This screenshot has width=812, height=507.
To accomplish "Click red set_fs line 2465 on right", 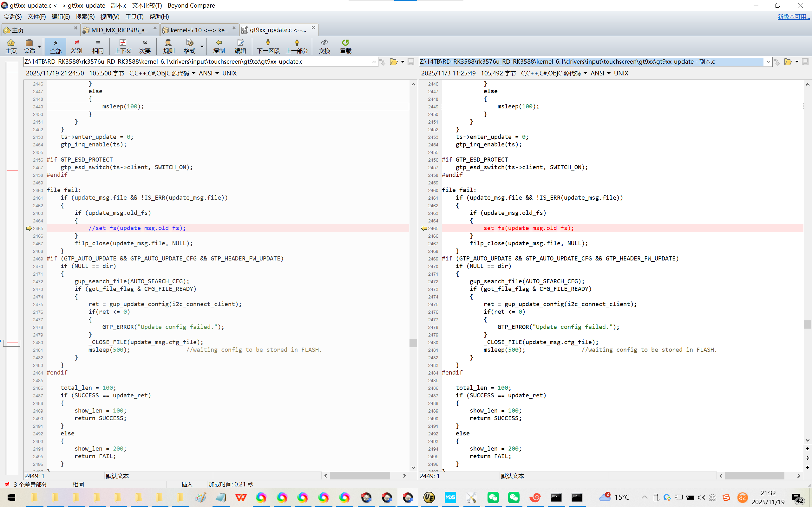I will tap(528, 228).
